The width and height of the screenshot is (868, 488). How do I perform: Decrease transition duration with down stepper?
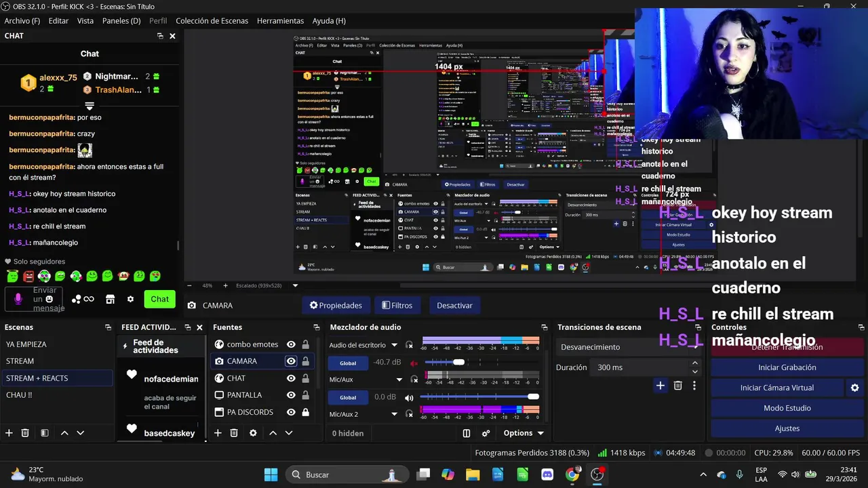tap(694, 371)
